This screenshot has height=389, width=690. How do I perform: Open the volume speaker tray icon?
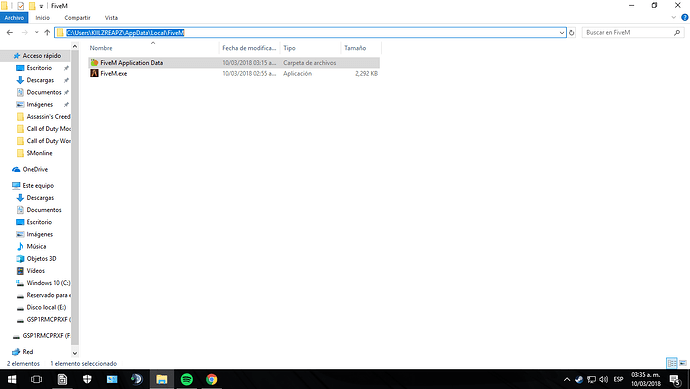(x=603, y=379)
